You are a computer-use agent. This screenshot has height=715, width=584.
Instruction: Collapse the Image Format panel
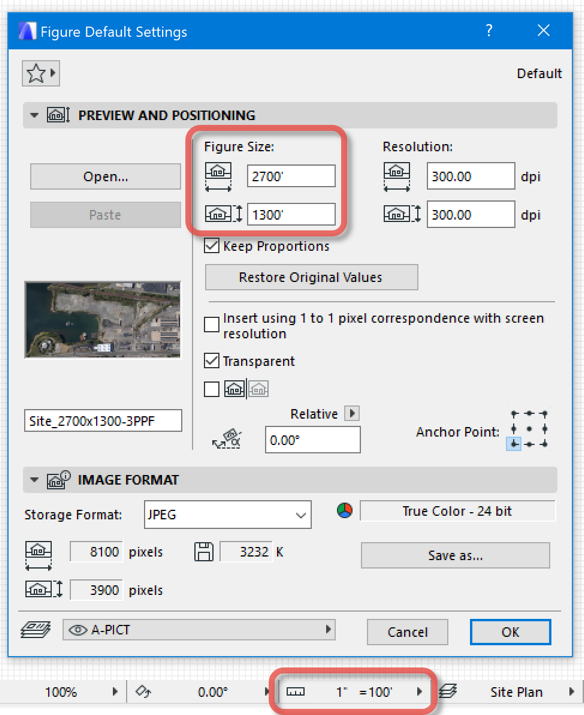tap(34, 480)
